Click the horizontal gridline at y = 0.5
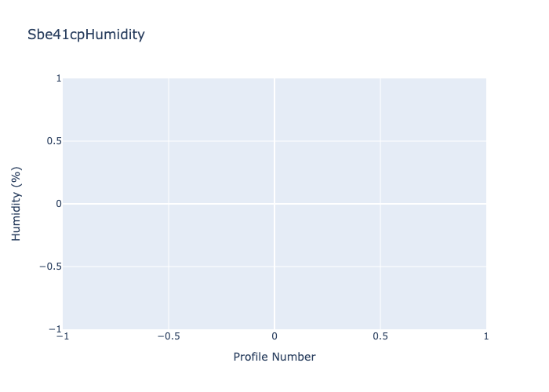 (220, 141)
